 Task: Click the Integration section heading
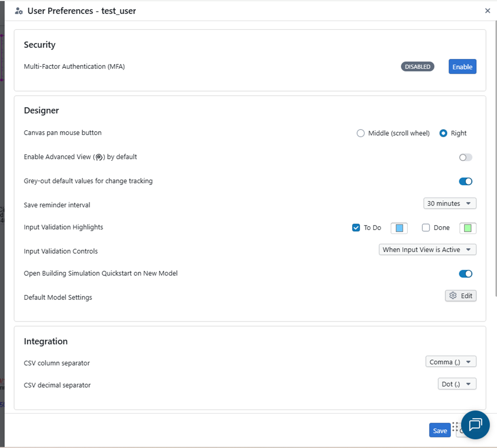[x=46, y=341]
